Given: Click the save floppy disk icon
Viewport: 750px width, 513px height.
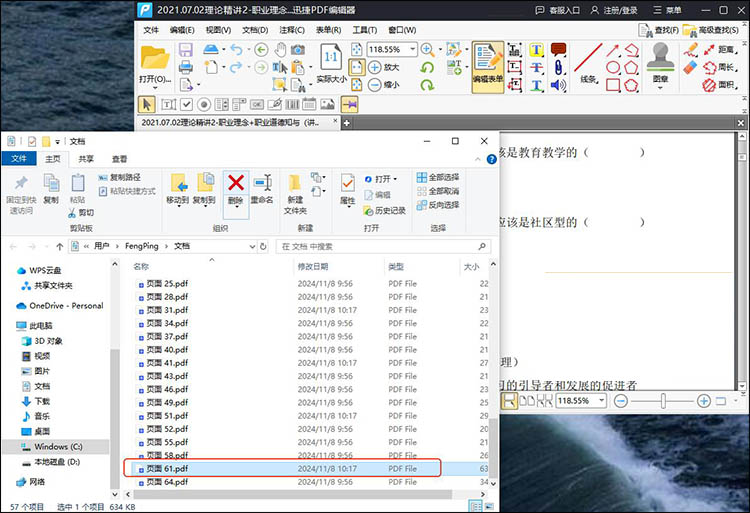Looking at the screenshot, I should coord(186,50).
